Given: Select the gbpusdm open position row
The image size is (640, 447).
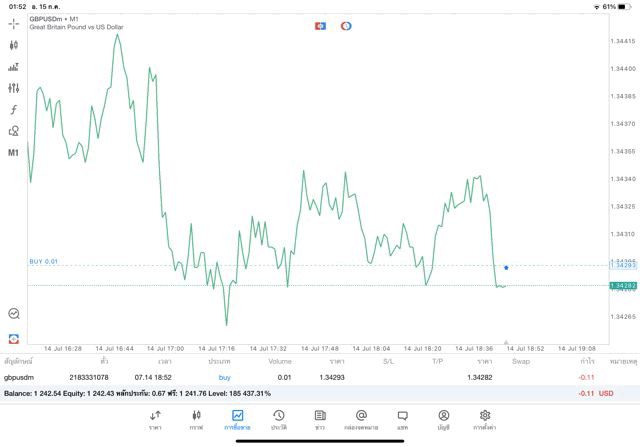Looking at the screenshot, I should 300,377.
